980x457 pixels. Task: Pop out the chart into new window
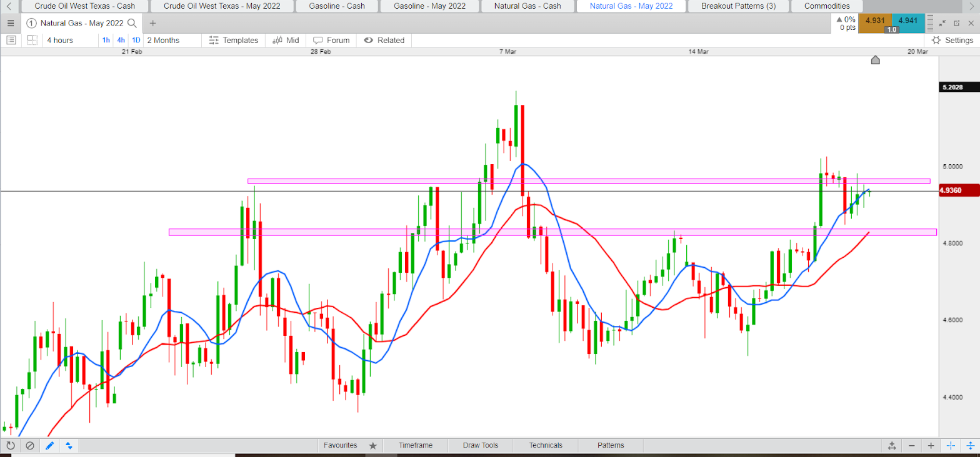pos(957,23)
